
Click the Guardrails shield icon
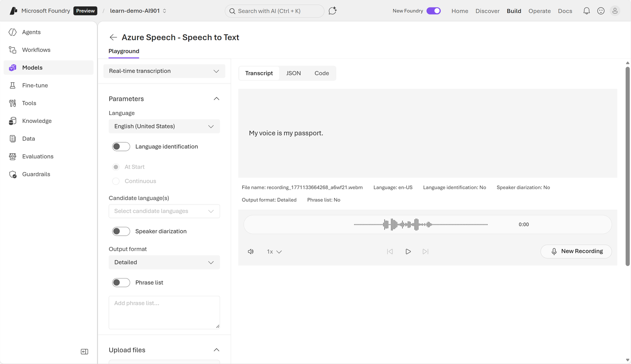[x=13, y=174]
